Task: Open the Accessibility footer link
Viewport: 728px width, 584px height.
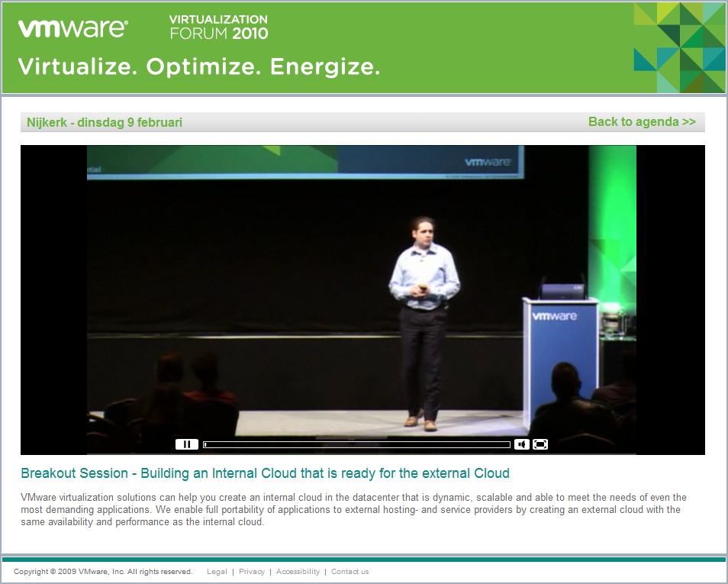Action: point(298,572)
